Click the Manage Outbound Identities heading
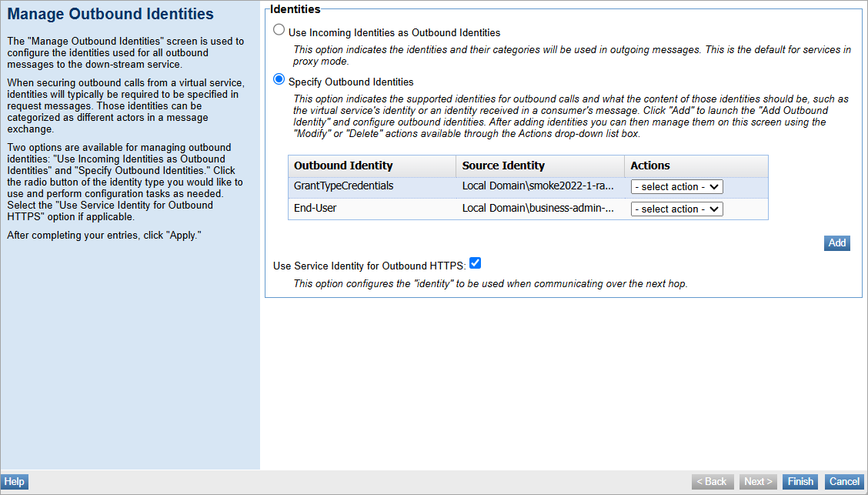The width and height of the screenshot is (868, 495). click(x=110, y=14)
